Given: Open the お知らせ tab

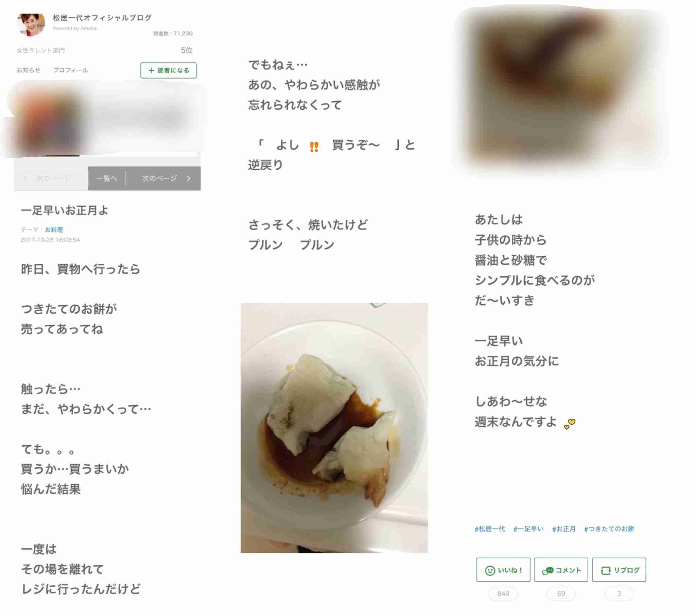Looking at the screenshot, I should point(29,70).
